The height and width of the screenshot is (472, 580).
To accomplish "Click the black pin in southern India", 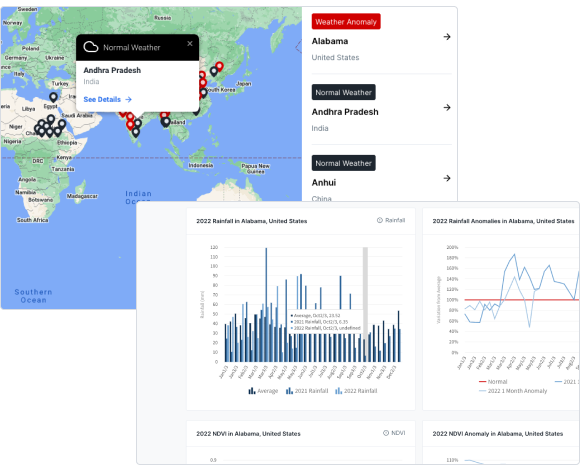I will pyautogui.click(x=136, y=132).
